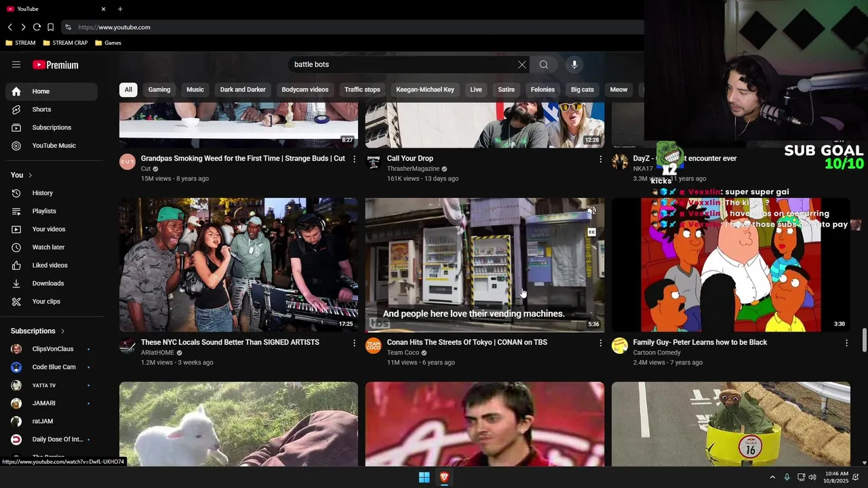Select the Gaming filter chip

click(x=159, y=89)
